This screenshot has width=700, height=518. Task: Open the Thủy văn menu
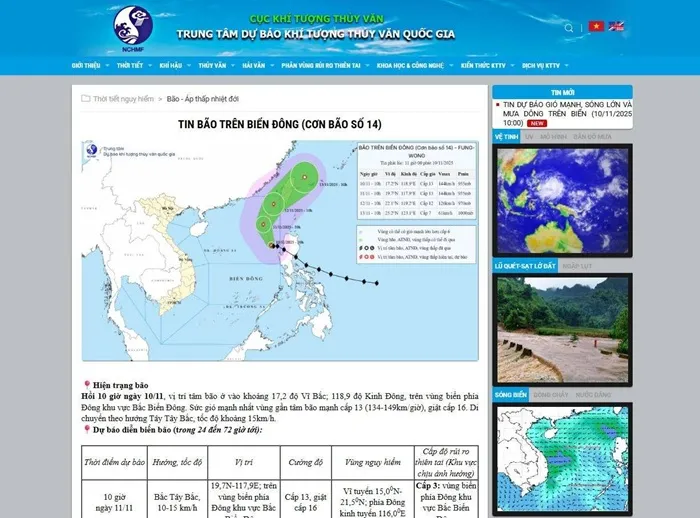(x=212, y=65)
